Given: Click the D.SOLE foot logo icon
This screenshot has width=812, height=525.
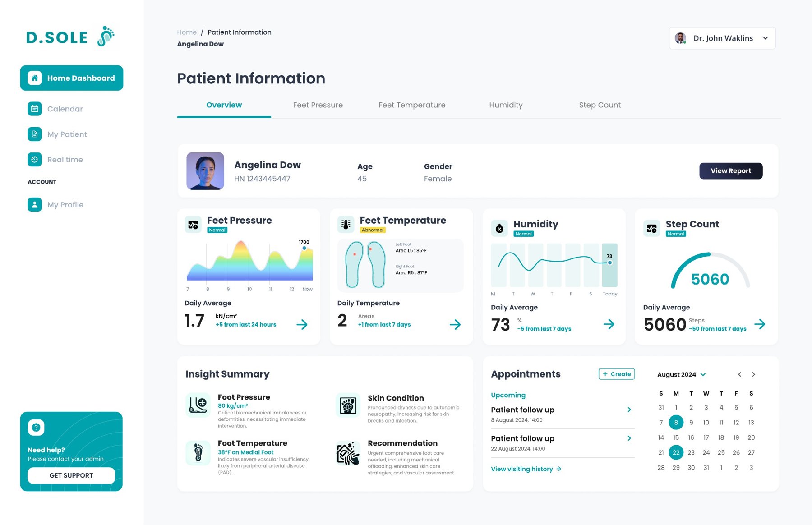Looking at the screenshot, I should coord(106,36).
